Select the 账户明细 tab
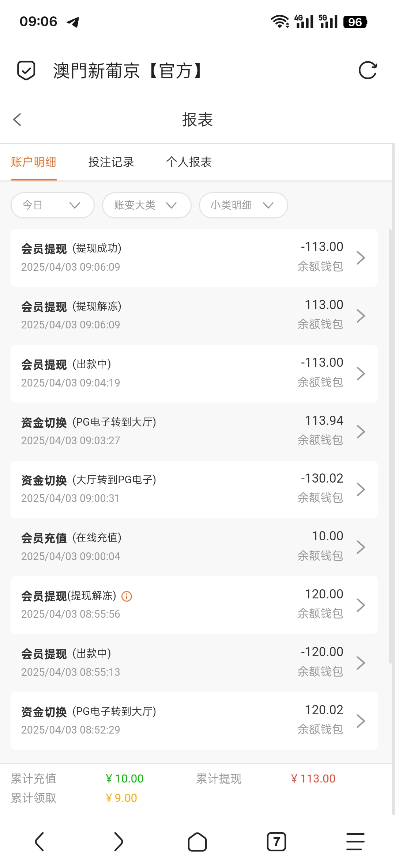Image resolution: width=395 pixels, height=868 pixels. point(34,162)
